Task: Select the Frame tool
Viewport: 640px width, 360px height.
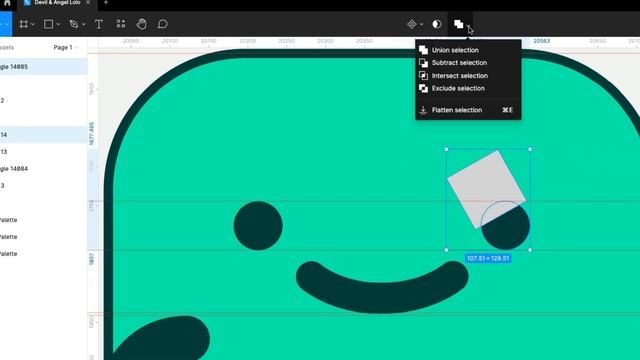Action: click(24, 24)
